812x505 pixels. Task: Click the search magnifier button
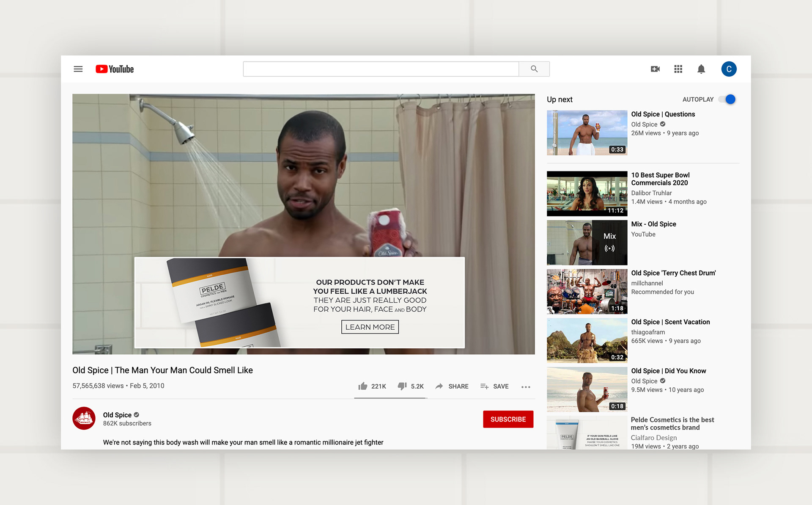(534, 69)
